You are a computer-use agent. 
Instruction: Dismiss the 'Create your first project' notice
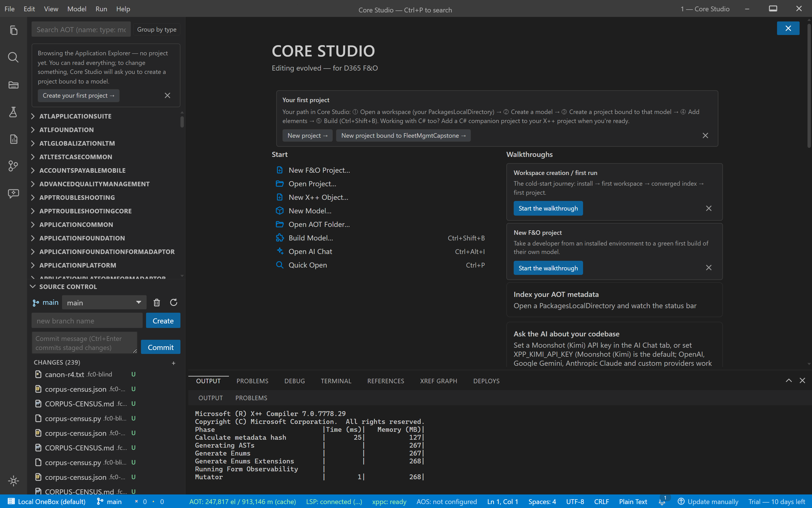click(x=167, y=95)
